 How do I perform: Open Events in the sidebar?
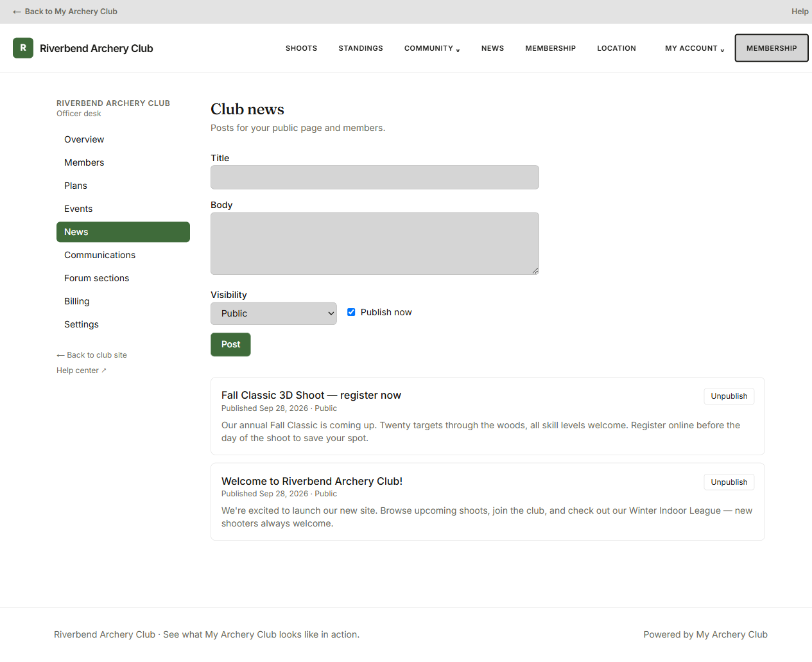click(123, 209)
